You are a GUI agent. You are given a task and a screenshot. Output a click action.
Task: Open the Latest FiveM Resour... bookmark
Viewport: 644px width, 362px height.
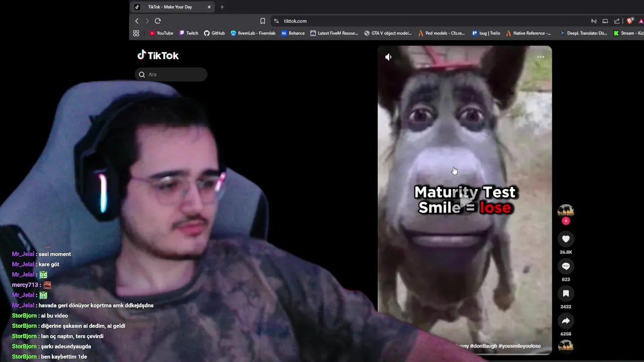(x=334, y=33)
